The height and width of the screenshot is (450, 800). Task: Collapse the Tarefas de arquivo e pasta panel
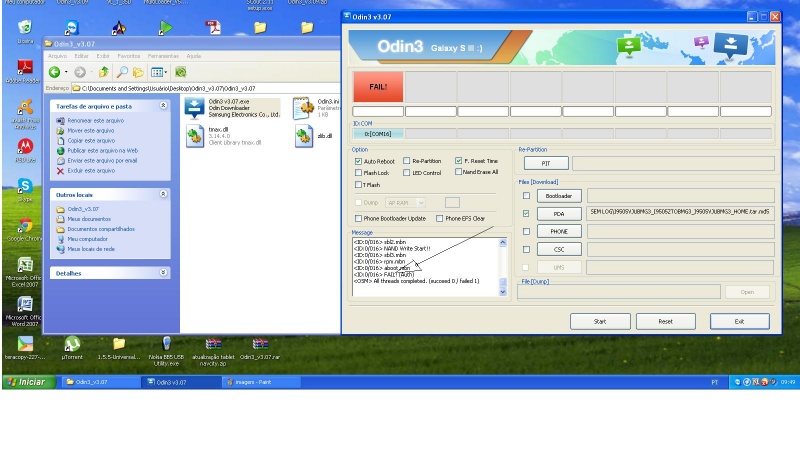tap(163, 106)
